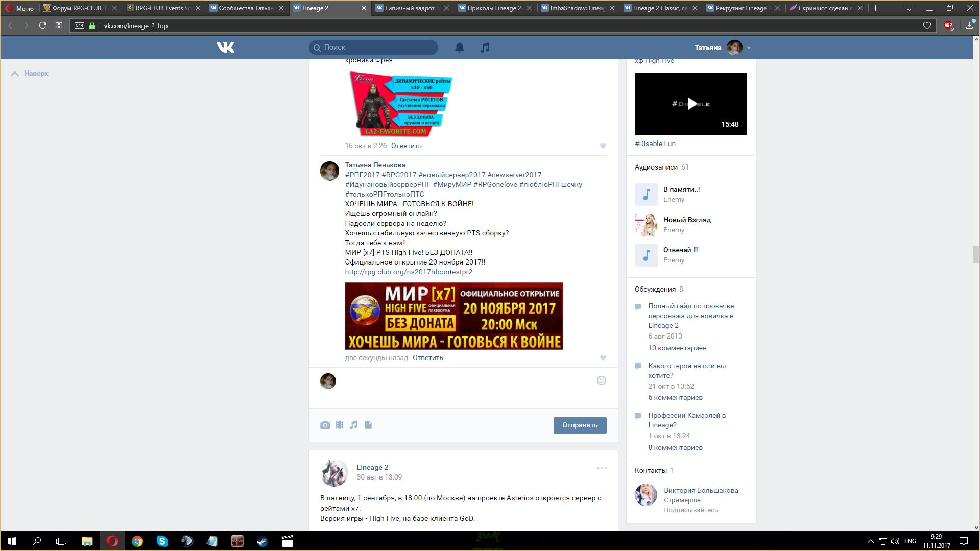Switch to the Приколы Lineage 2 tab

tap(495, 8)
